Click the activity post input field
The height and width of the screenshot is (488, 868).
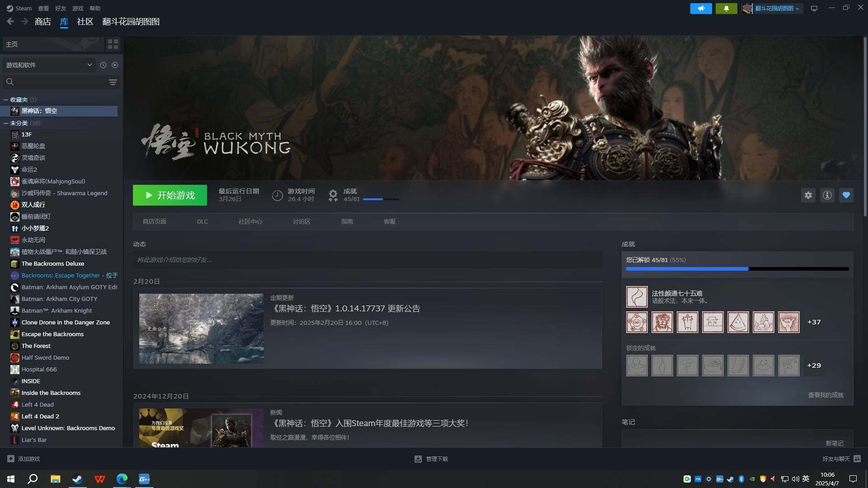(x=368, y=260)
